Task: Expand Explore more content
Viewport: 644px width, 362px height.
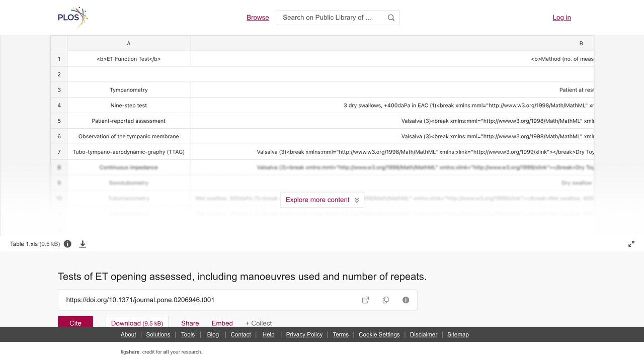Action: click(x=322, y=200)
